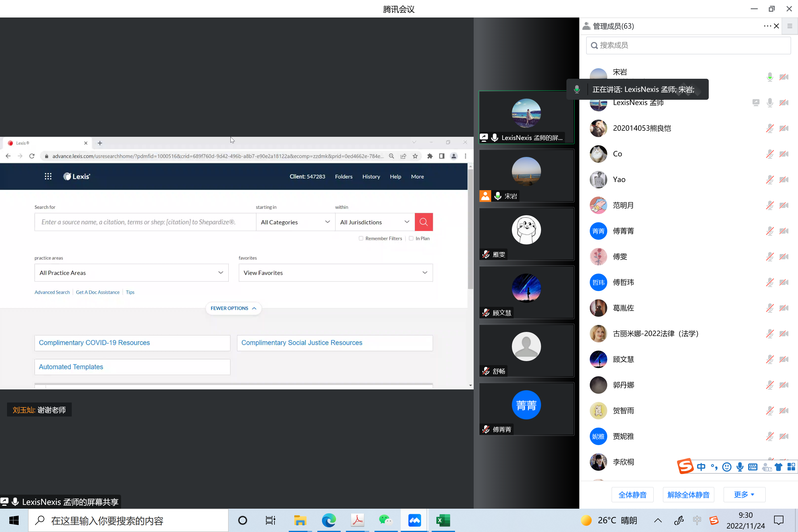The image size is (798, 532).
Task: Open the member panel three-dot options
Action: tap(767, 26)
